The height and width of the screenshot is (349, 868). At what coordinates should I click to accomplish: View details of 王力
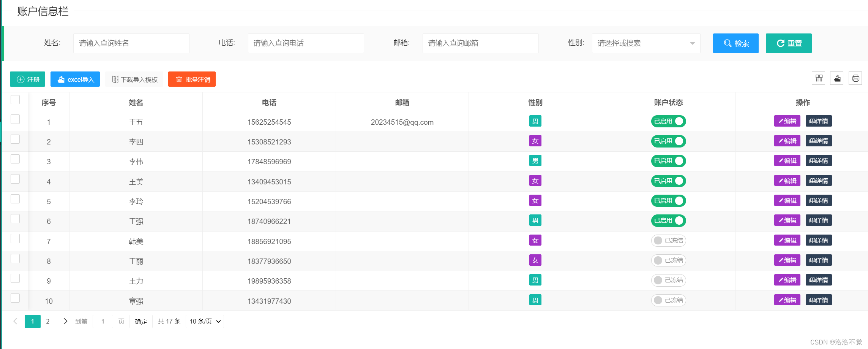point(819,280)
